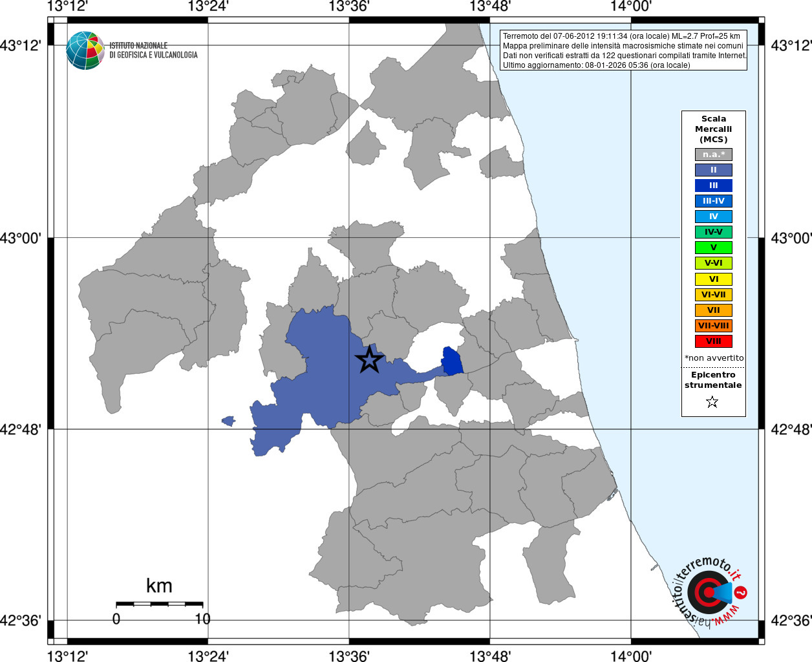Screen dimensions: 812x662
Task: Click left axis label 42°48'
Action: (x=21, y=429)
